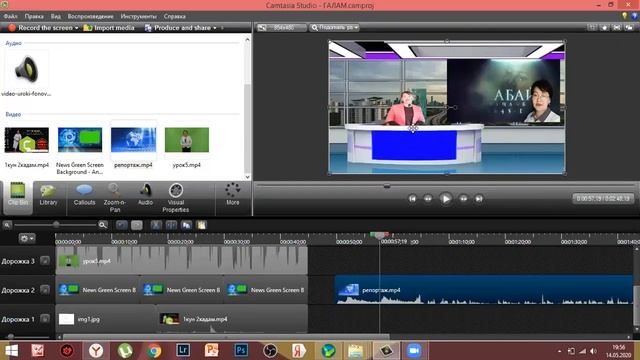Viewport: 640px width, 360px height.
Task: Click Split icon in timeline toolbar
Action: (171, 225)
